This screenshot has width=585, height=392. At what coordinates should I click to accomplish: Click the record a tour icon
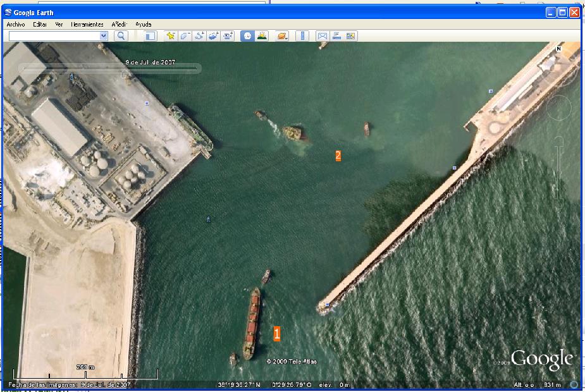tap(228, 36)
